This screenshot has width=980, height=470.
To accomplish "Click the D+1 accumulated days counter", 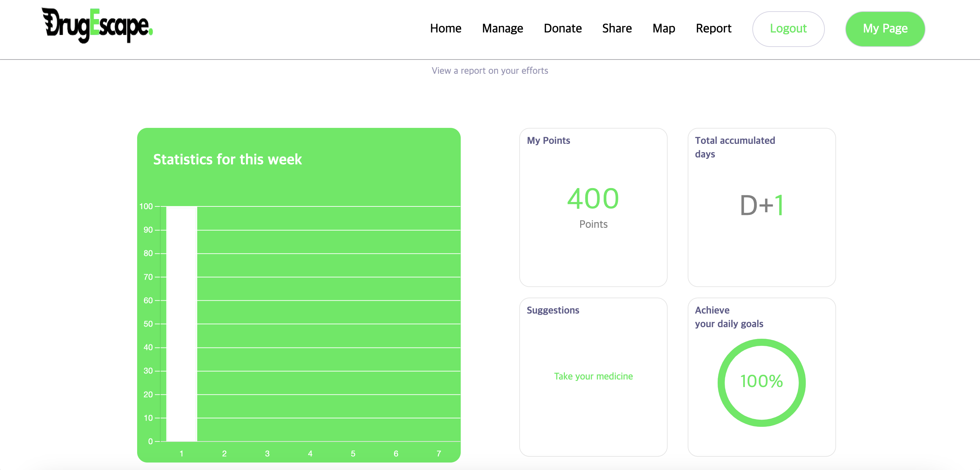I will click(x=761, y=205).
